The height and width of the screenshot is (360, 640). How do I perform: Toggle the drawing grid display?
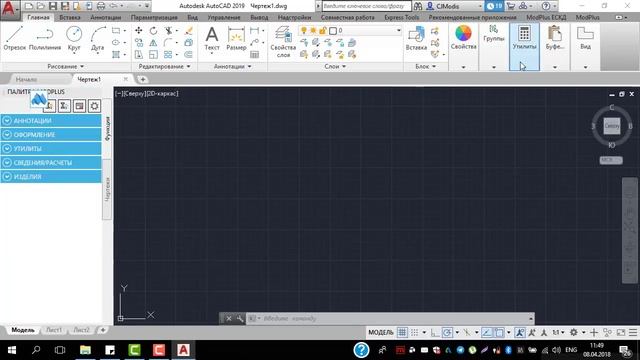click(x=402, y=332)
